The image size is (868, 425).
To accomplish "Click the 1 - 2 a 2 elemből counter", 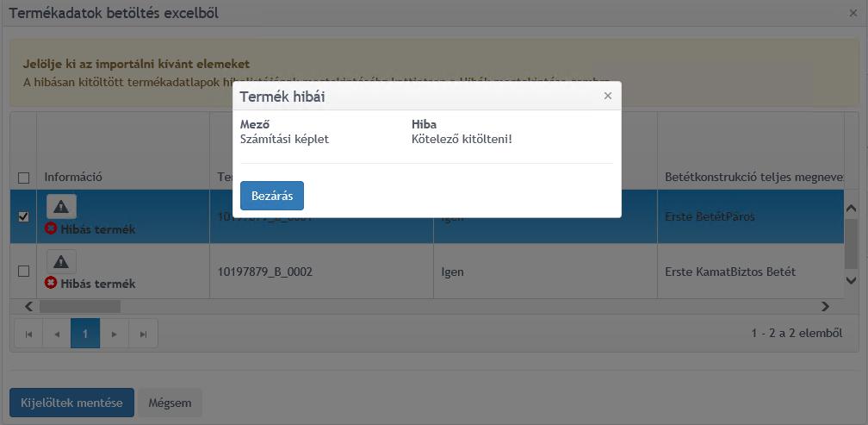I will (797, 333).
